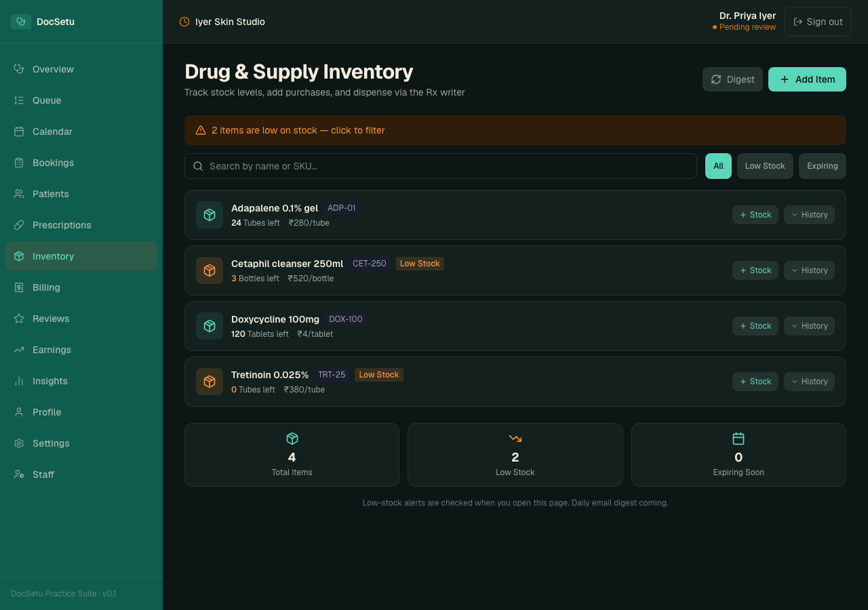
Task: Click the Adapalene 0.1% gel package icon
Action: click(210, 215)
